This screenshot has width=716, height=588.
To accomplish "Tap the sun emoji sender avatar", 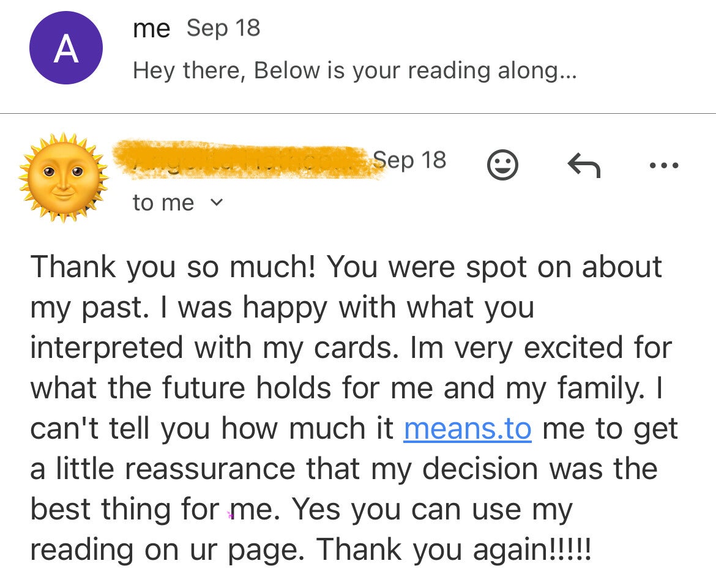I will pos(64,177).
